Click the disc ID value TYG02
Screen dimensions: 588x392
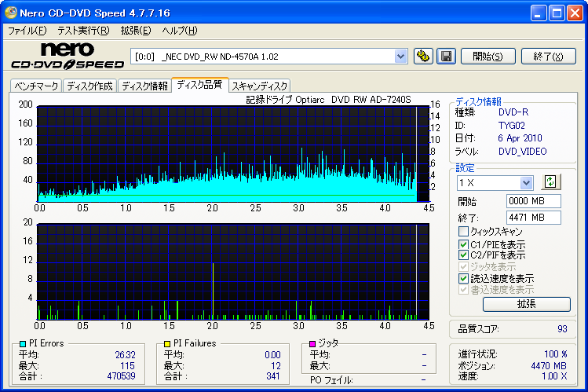512,125
